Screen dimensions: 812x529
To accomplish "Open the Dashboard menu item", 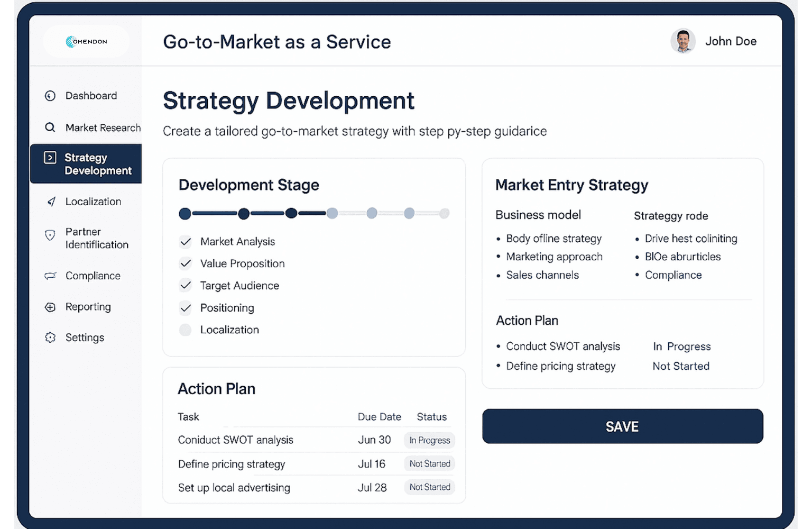I will point(90,96).
